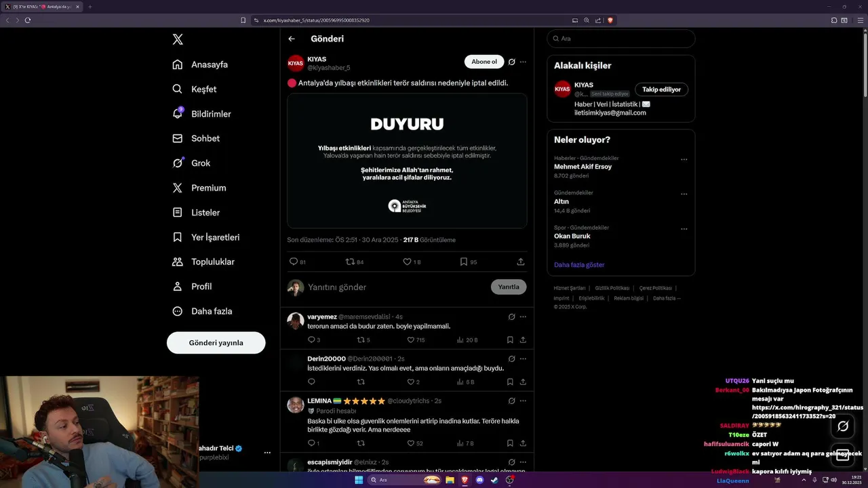Open Topluluklar communities
The height and width of the screenshot is (488, 868).
203,262
